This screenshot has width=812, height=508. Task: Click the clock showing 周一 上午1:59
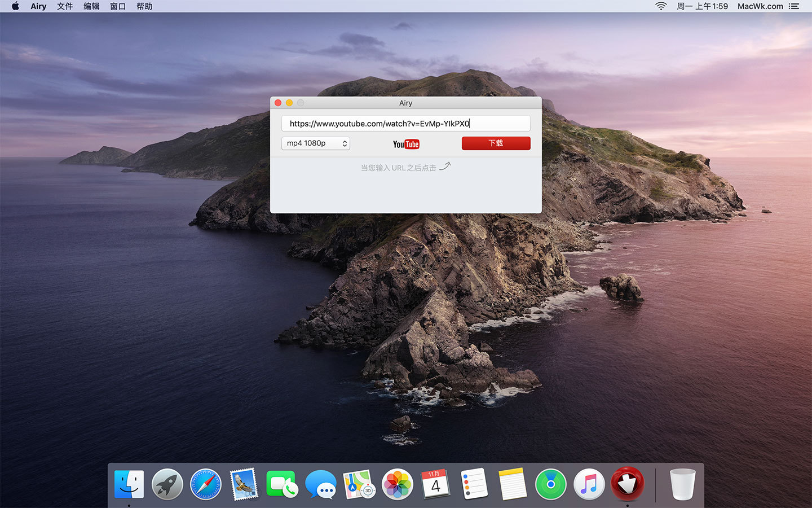coord(702,6)
